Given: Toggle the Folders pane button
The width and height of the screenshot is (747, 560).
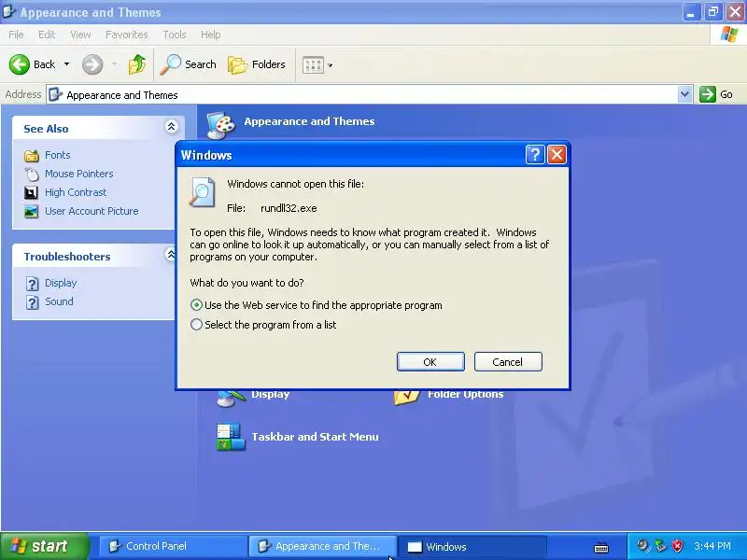Looking at the screenshot, I should (x=256, y=64).
